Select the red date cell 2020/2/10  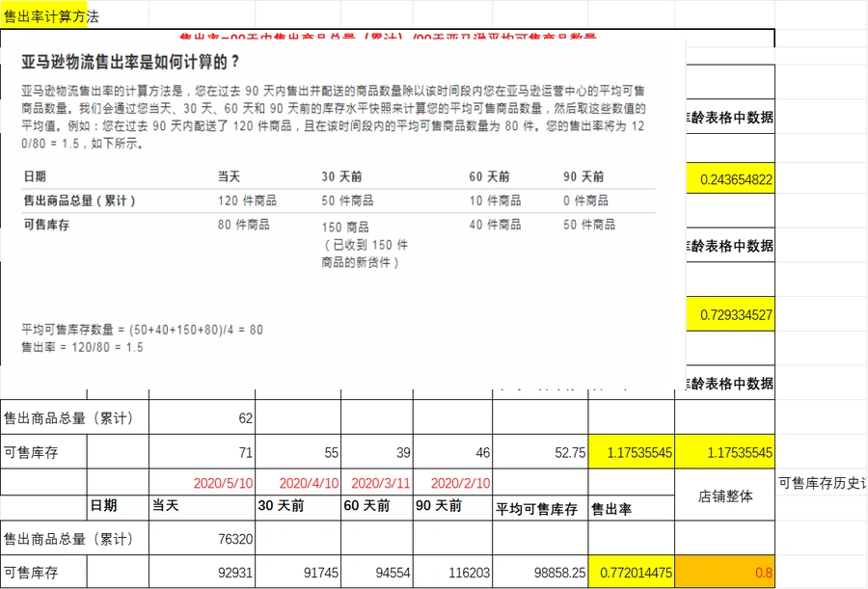point(453,483)
